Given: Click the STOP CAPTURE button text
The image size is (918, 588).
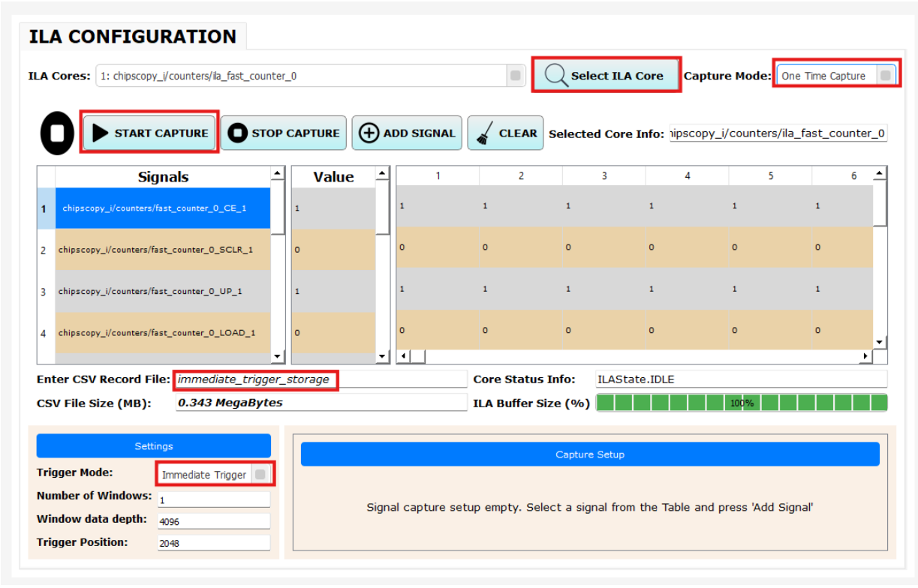Looking at the screenshot, I should (x=296, y=133).
